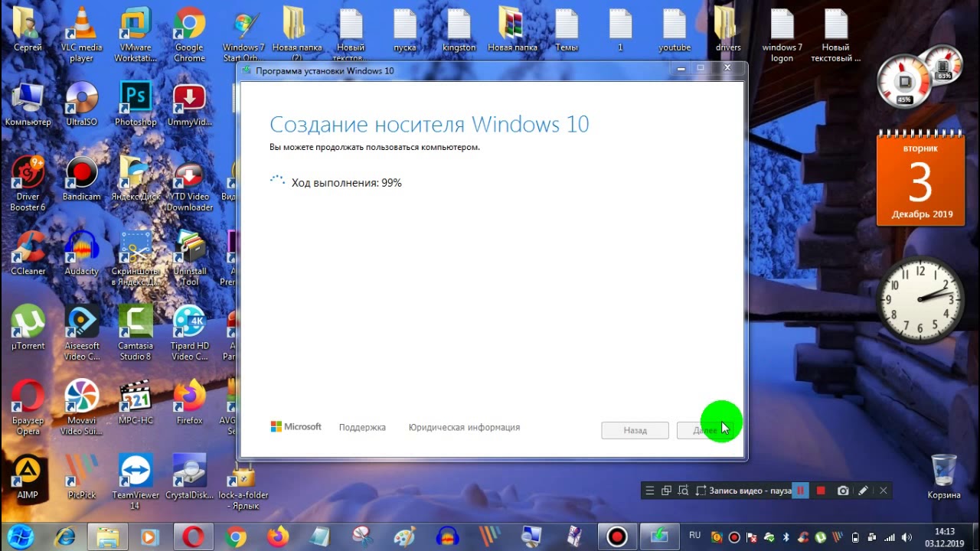980x551 pixels.
Task: Open the Windows Start menu
Action: click(21, 536)
